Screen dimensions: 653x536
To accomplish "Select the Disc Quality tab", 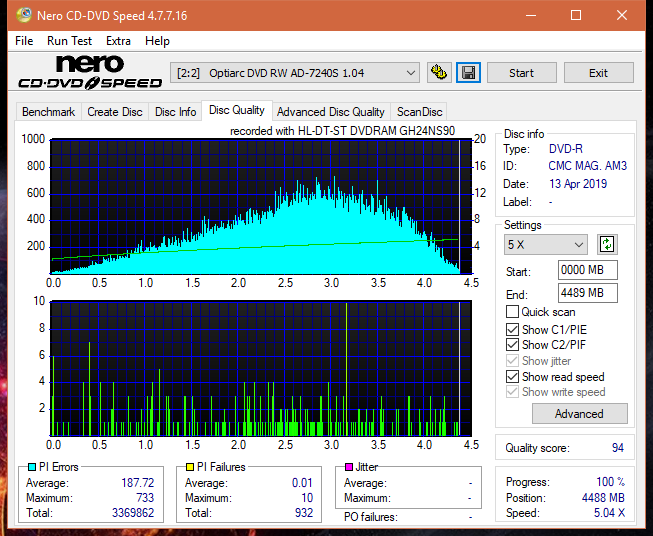I will pyautogui.click(x=237, y=110).
